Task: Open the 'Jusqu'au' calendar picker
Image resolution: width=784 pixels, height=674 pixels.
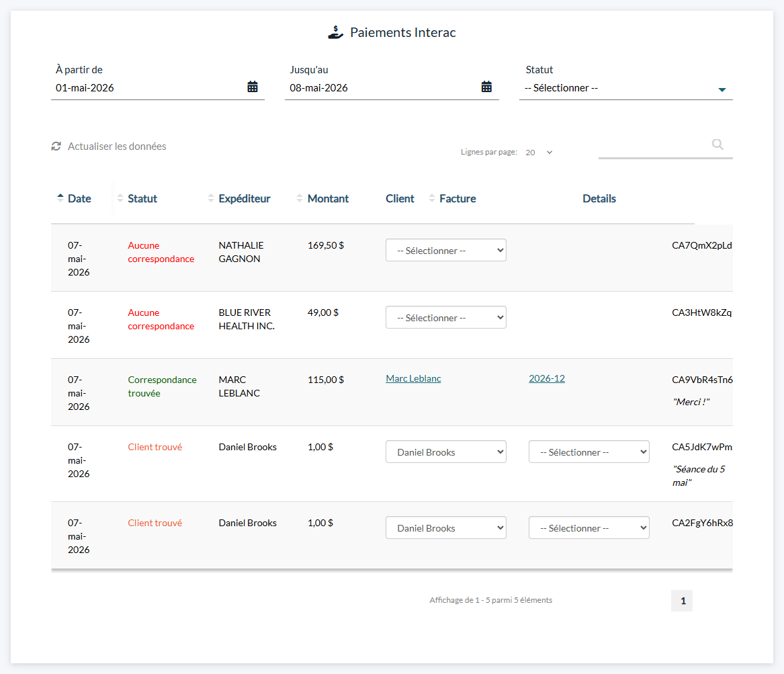Action: 486,87
